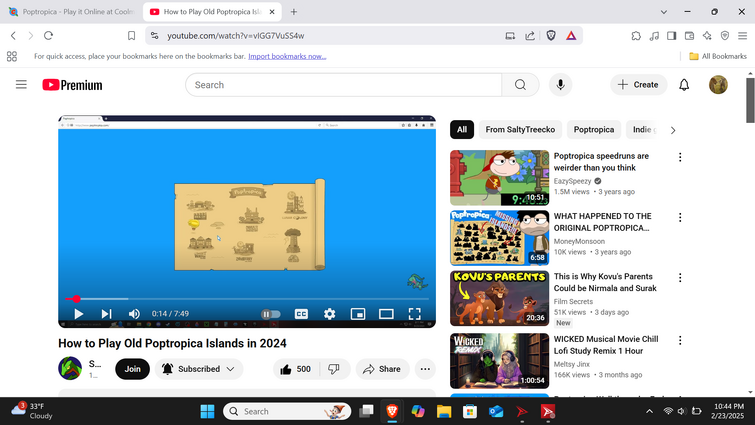Screen dimensions: 755x425
Task: Go back in browser history
Action: [13, 36]
